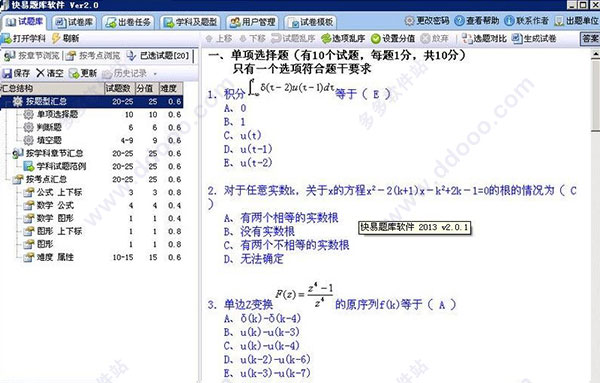
Task: Select 数学 公式 tree item
Action: tap(55, 205)
